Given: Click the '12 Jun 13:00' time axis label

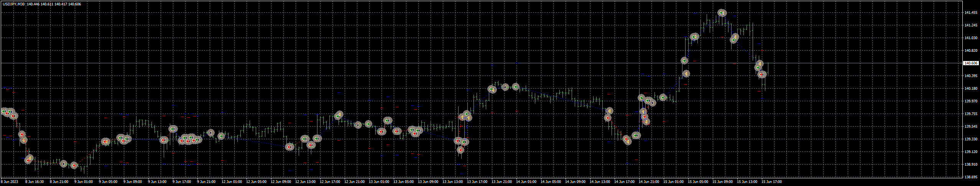Looking at the screenshot, I should [x=305, y=182].
